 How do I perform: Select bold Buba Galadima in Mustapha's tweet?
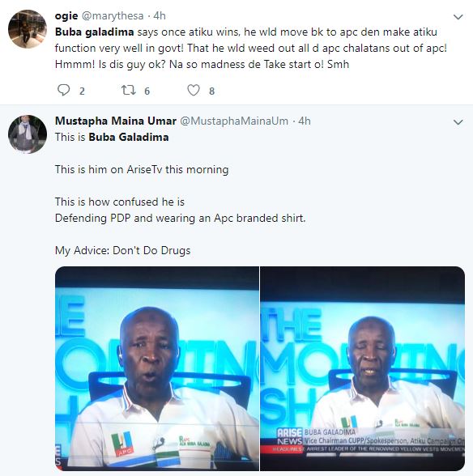[129, 137]
